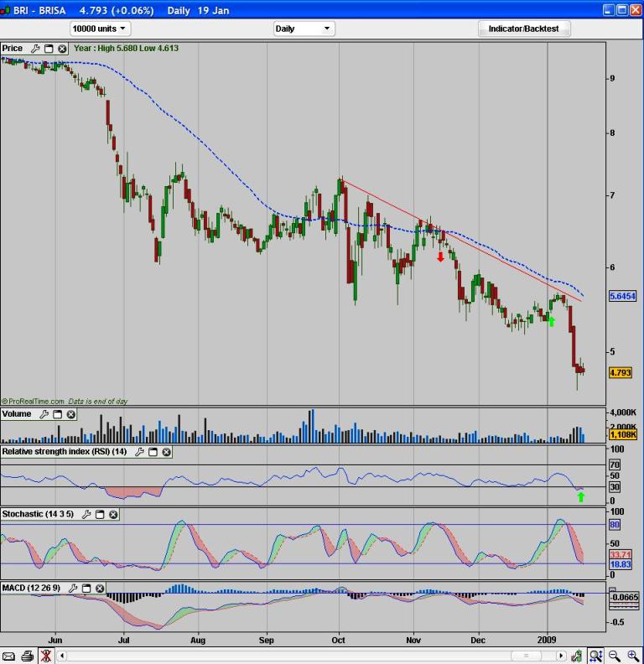Open Price panel settings wrench
This screenshot has height=664, width=644.
click(x=35, y=49)
